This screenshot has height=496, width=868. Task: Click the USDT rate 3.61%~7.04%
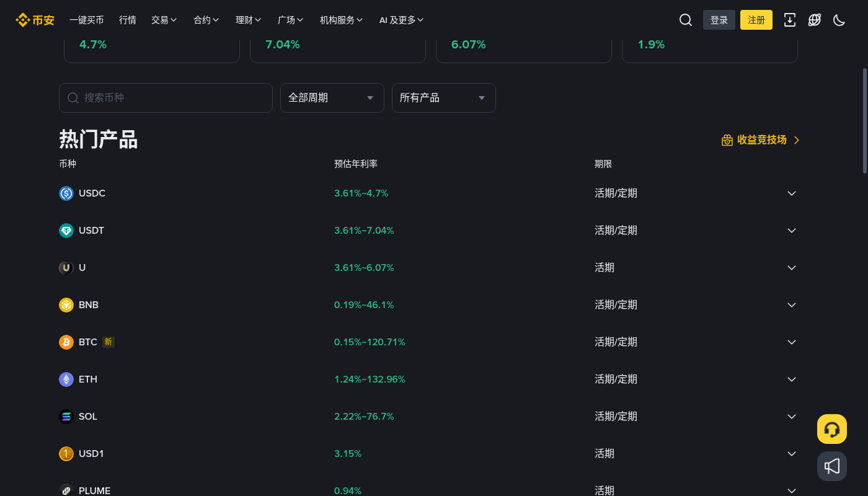[364, 231]
